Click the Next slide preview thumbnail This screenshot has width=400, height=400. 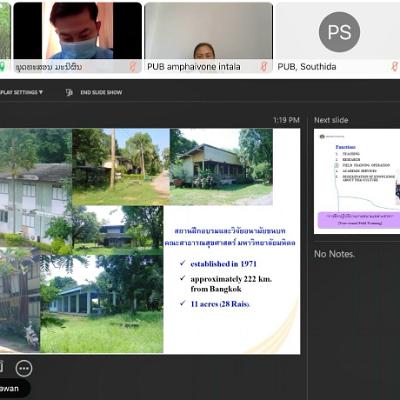coord(357,181)
